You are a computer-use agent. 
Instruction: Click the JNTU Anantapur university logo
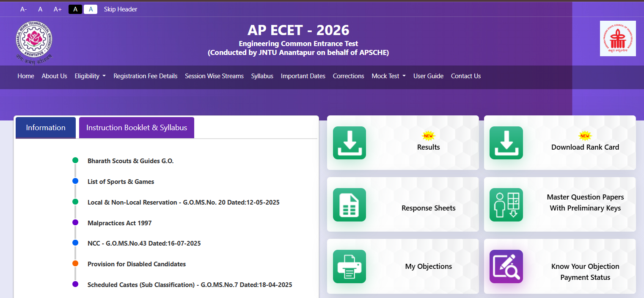(34, 43)
